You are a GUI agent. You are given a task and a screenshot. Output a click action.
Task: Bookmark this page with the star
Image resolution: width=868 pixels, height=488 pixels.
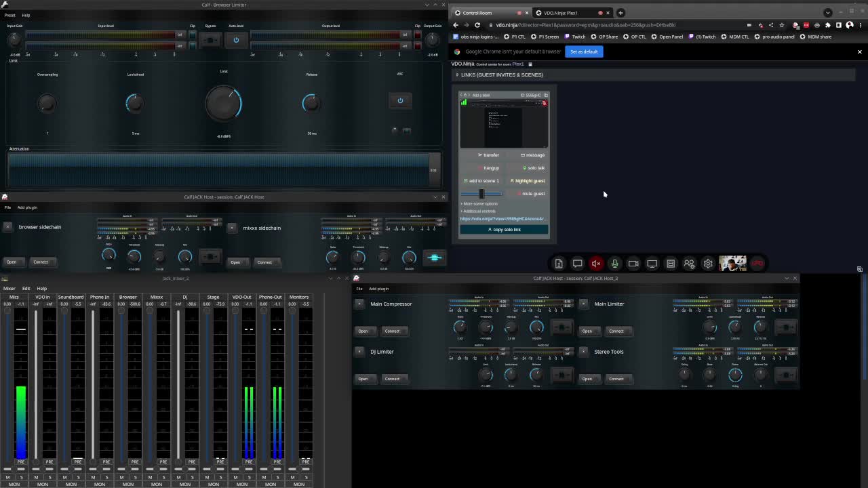click(781, 25)
